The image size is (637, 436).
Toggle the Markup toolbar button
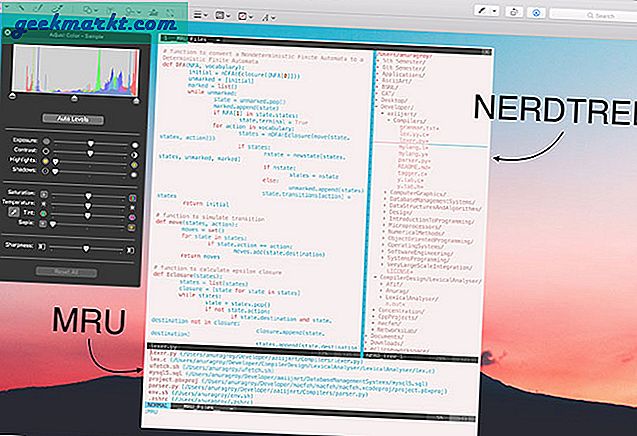click(536, 13)
